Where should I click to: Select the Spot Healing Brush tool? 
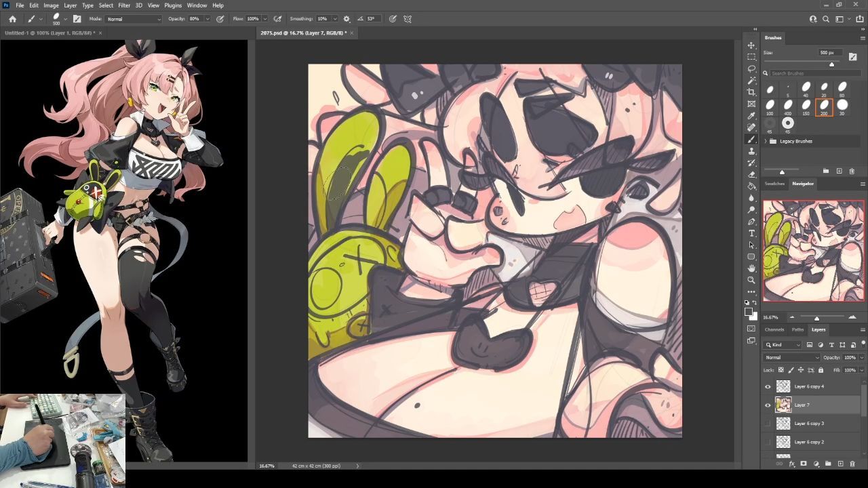[x=751, y=127]
